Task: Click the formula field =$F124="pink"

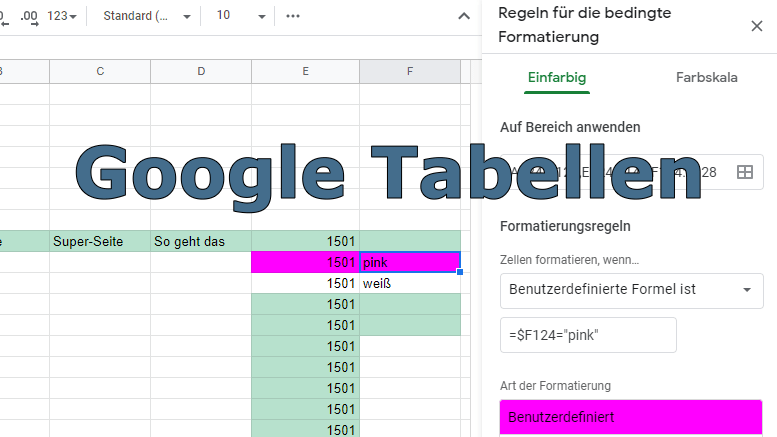Action: (x=588, y=335)
